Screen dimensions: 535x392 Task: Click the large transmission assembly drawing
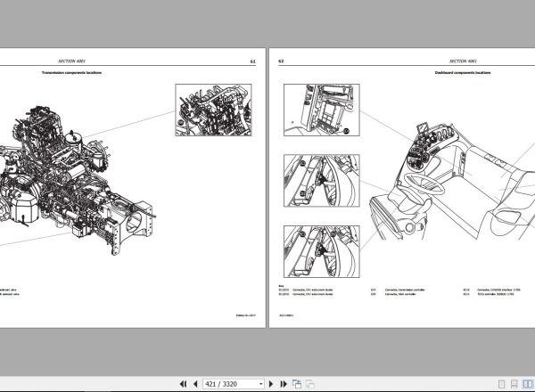(x=77, y=181)
